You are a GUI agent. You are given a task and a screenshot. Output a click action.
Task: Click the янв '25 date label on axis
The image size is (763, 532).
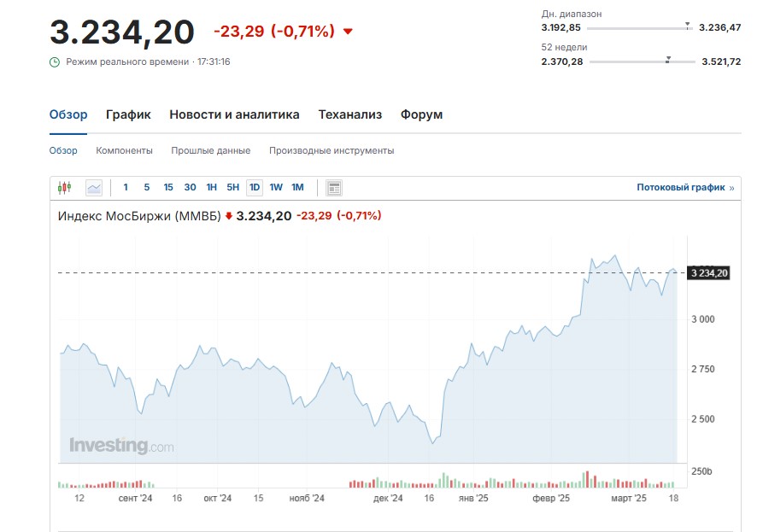pyautogui.click(x=473, y=499)
